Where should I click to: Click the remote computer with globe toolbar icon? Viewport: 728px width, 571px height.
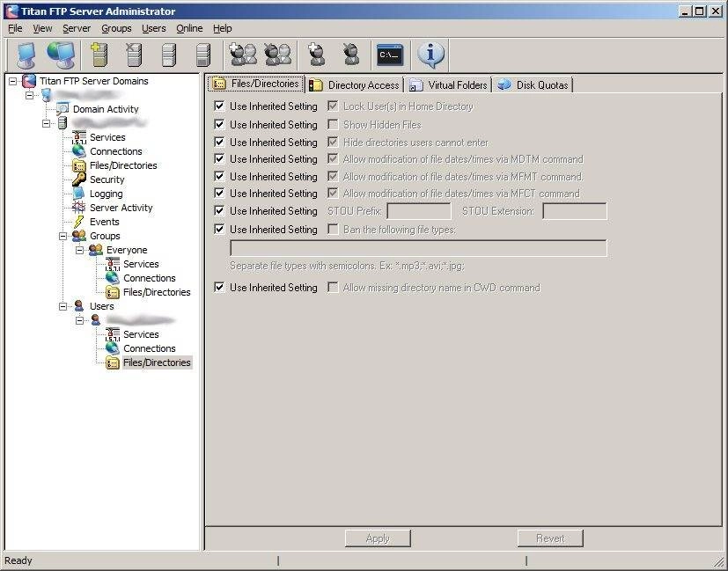61,55
